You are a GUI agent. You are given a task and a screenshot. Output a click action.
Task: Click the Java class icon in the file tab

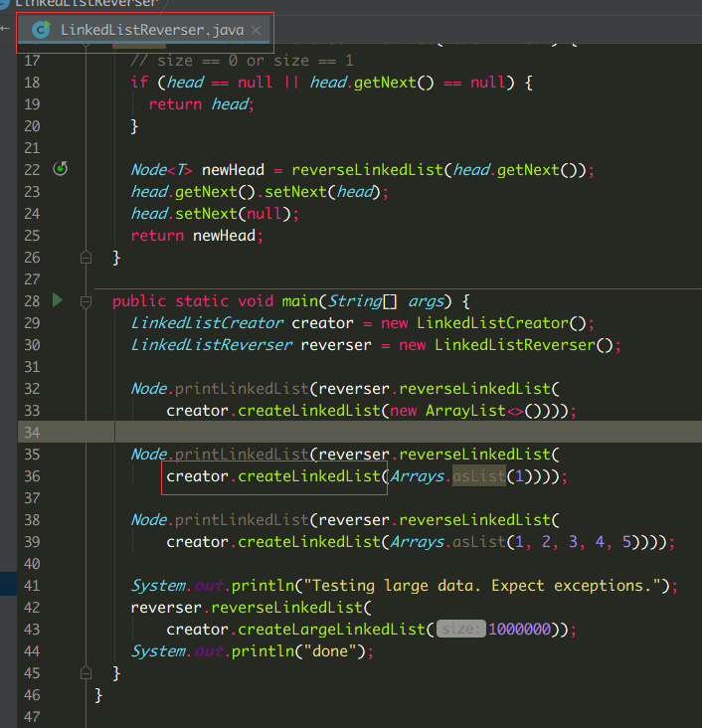pyautogui.click(x=42, y=30)
